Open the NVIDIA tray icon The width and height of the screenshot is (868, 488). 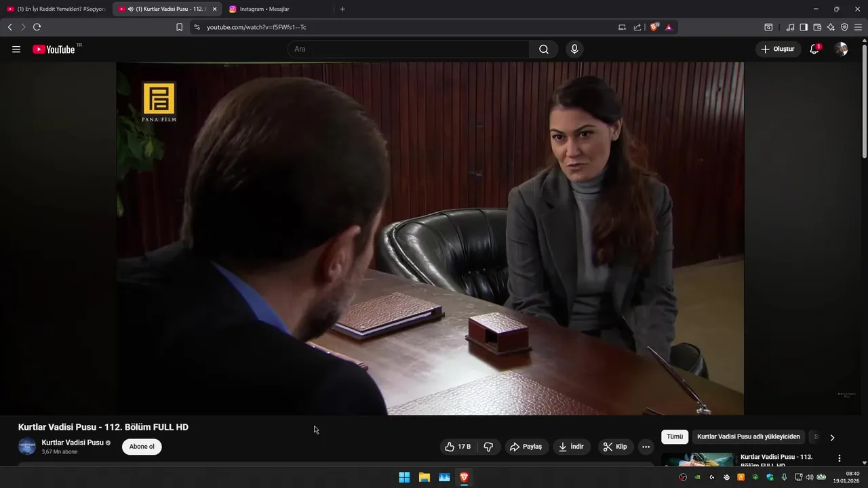click(x=697, y=477)
